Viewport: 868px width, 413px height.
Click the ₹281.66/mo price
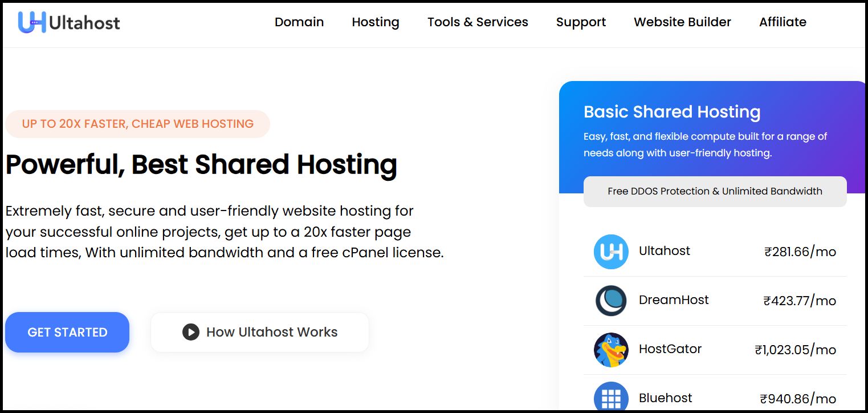click(x=800, y=252)
